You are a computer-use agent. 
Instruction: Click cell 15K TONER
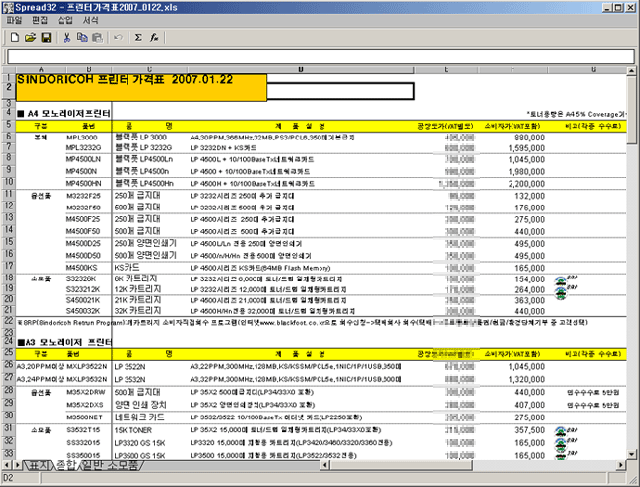[x=133, y=430]
